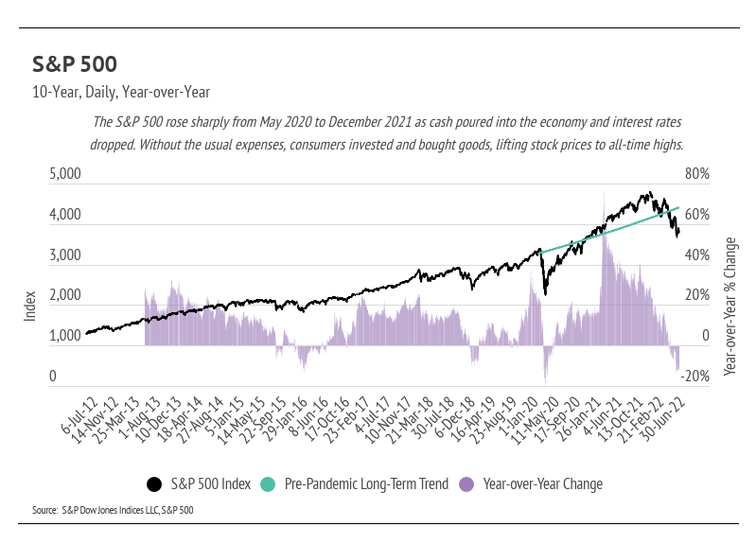This screenshot has height=544, width=756.
Task: Click the teal Pre-Pandemic Long-Term Trend legend dot
Action: [268, 484]
